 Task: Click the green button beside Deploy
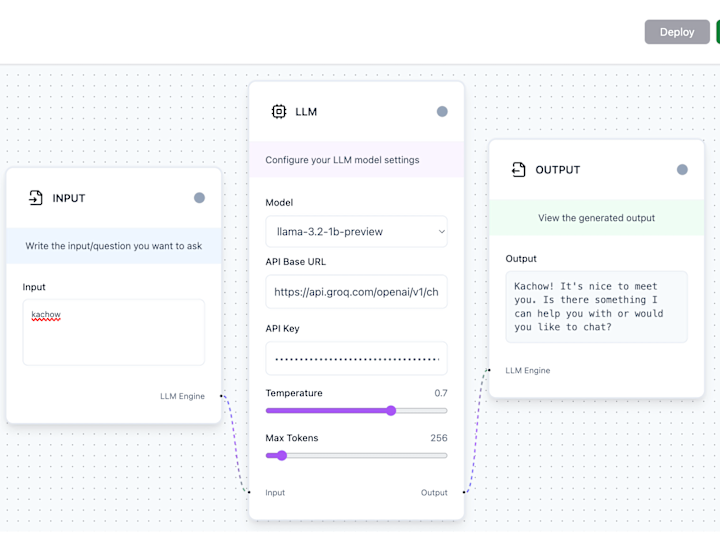[718, 32]
